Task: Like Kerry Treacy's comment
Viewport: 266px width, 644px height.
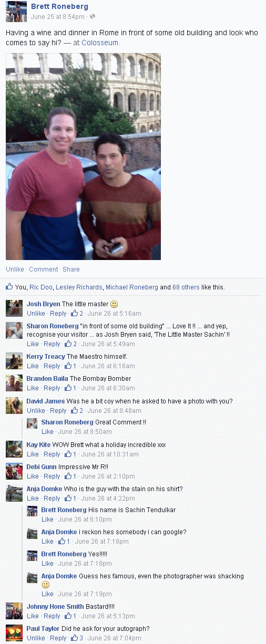Action: (x=33, y=366)
